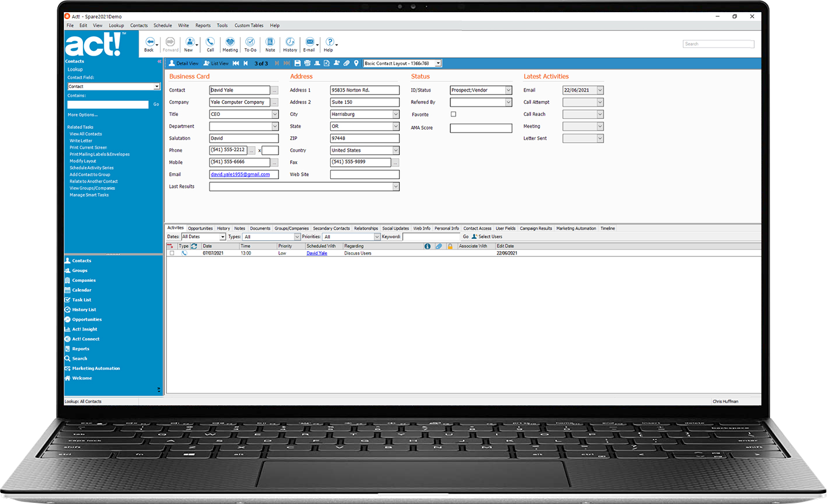827x504 pixels.
Task: Switch to the Timeline tab
Action: pos(608,229)
